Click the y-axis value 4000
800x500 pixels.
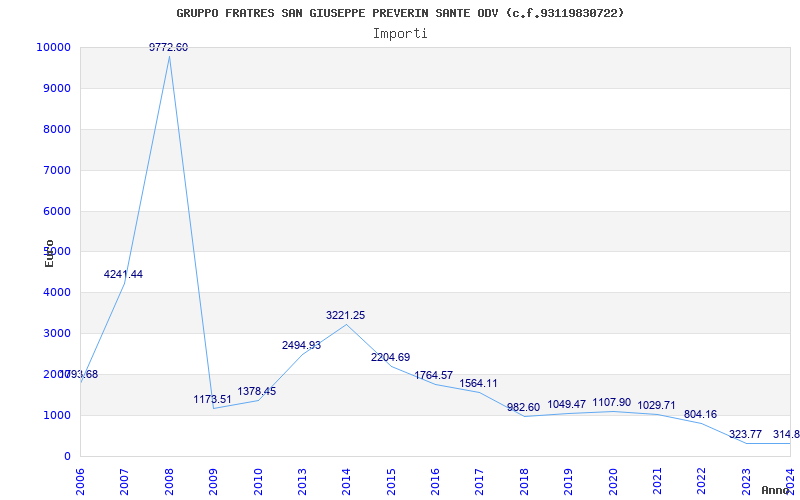coord(56,293)
